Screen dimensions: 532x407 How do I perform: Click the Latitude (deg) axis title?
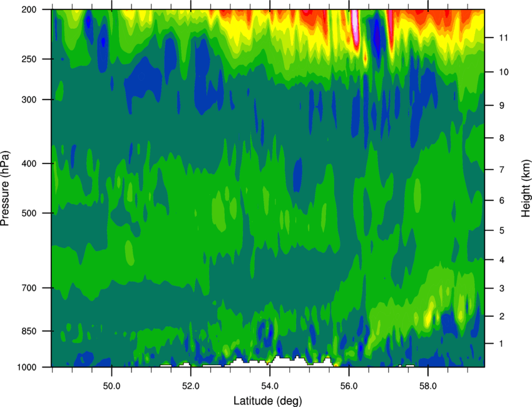267,401
